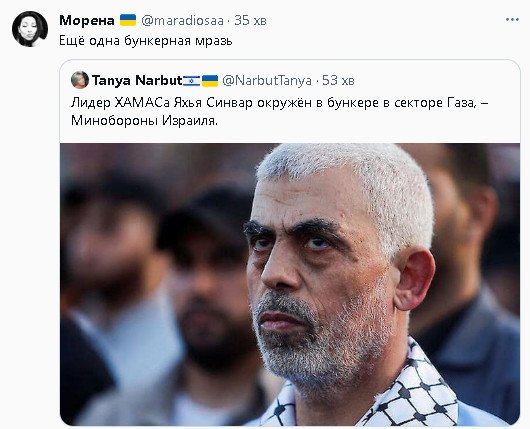
Task: Open Tanya Narbut's display name
Action: (x=137, y=80)
